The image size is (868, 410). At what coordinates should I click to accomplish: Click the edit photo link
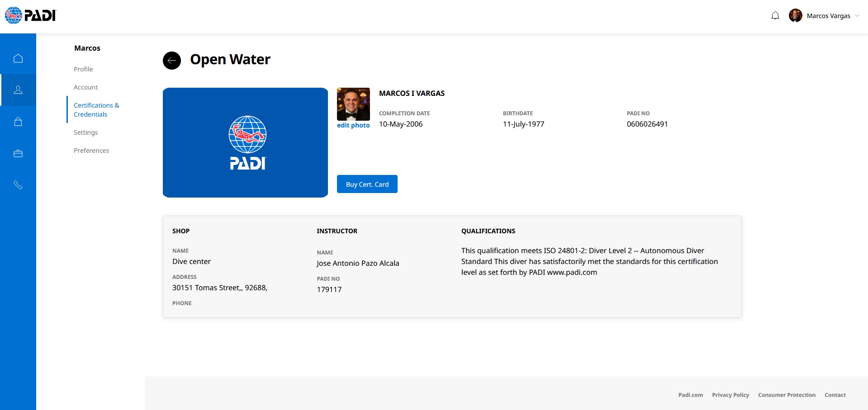pyautogui.click(x=353, y=125)
